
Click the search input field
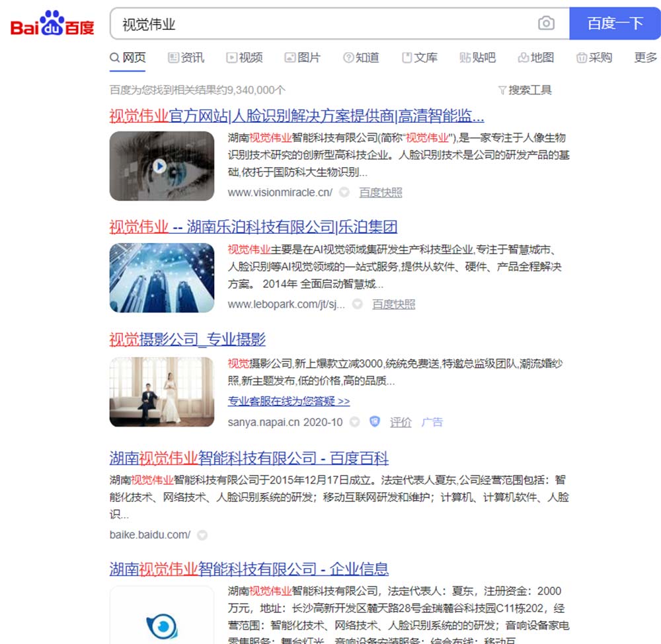coord(324,24)
